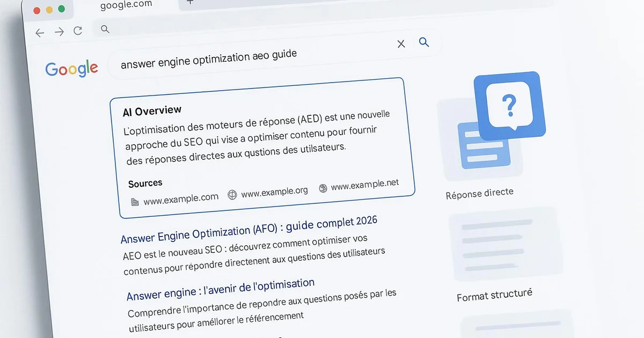Click the browser back arrow
644x338 pixels.
pyautogui.click(x=40, y=33)
